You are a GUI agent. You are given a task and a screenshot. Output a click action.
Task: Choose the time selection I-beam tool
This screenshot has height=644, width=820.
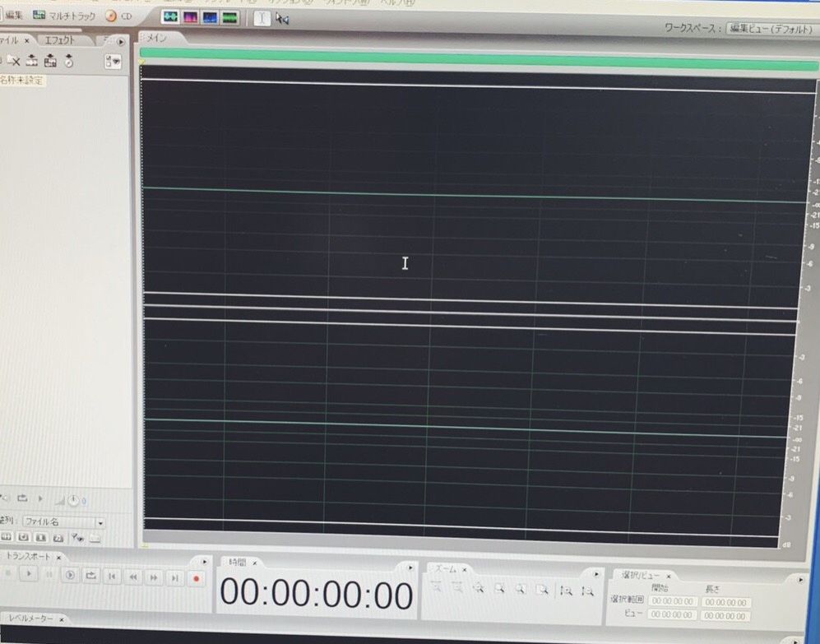261,18
